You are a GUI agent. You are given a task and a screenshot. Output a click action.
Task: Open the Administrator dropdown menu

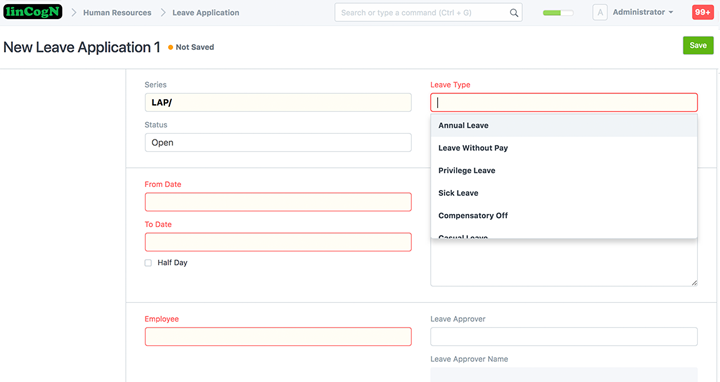643,12
